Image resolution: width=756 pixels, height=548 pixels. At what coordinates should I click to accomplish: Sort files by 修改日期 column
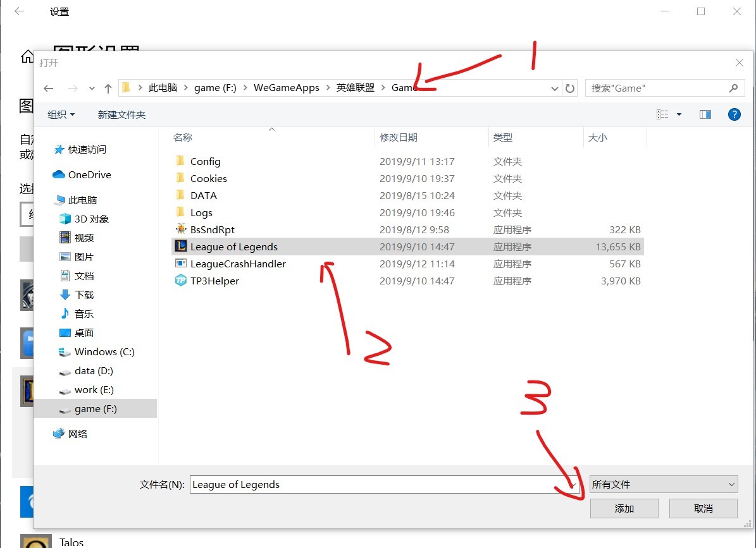click(x=399, y=137)
